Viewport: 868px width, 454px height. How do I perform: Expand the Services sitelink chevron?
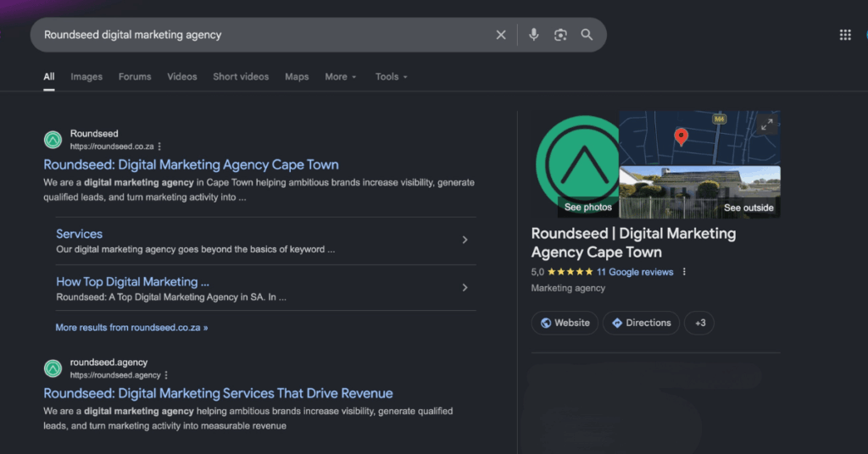[465, 240]
